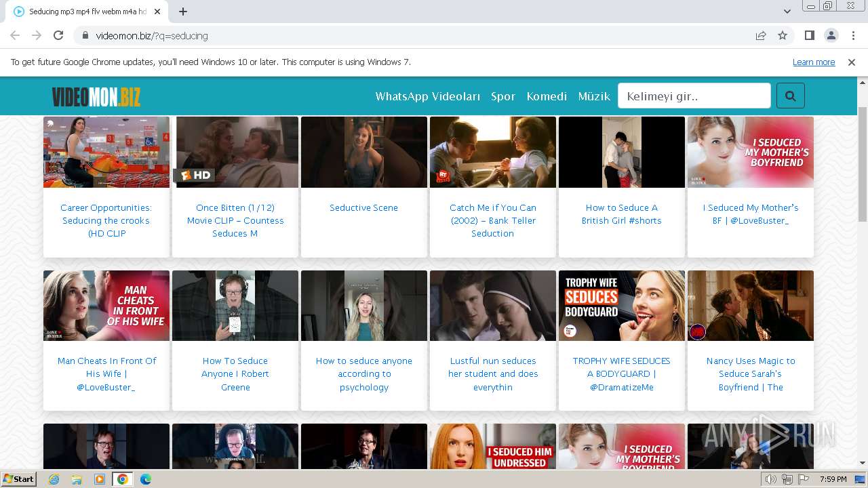
Task: Click the Once Bitten HD thumbnail
Action: click(x=235, y=152)
